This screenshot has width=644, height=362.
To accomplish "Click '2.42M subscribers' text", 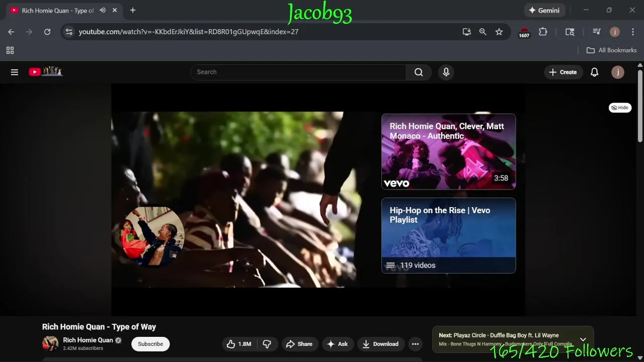I will (83, 348).
